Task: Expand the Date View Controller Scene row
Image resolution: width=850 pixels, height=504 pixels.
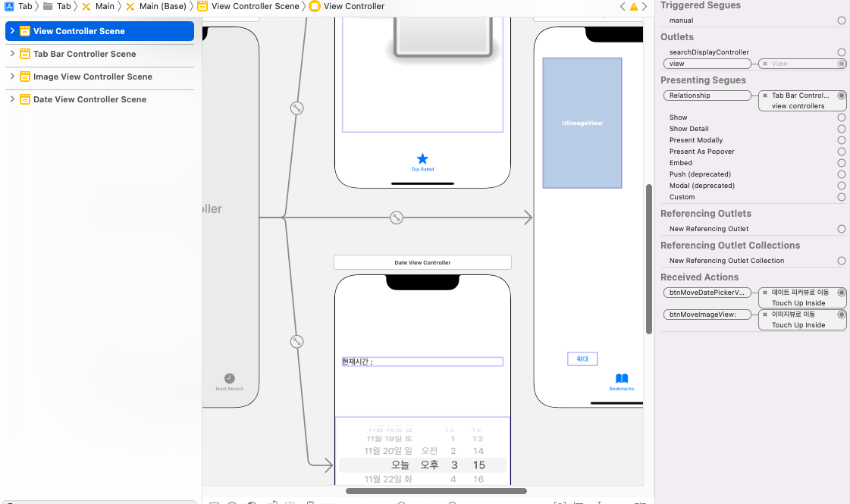Action: click(12, 99)
